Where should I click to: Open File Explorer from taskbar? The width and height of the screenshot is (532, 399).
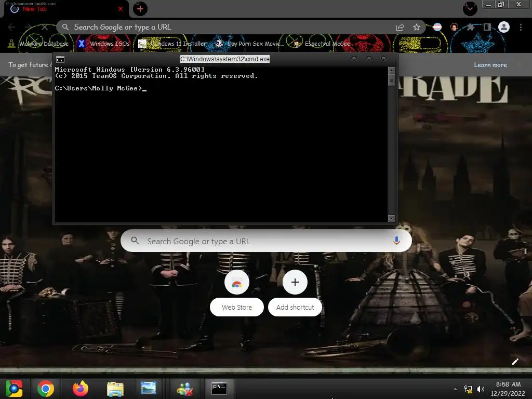[115, 389]
